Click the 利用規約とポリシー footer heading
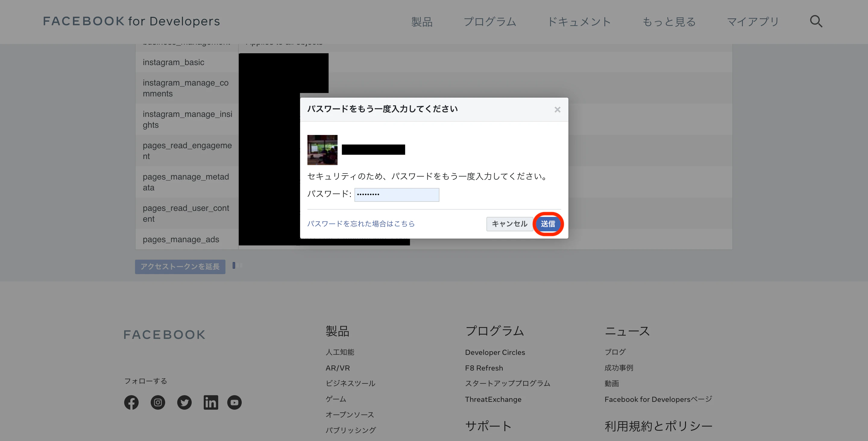The image size is (868, 441). pyautogui.click(x=659, y=426)
